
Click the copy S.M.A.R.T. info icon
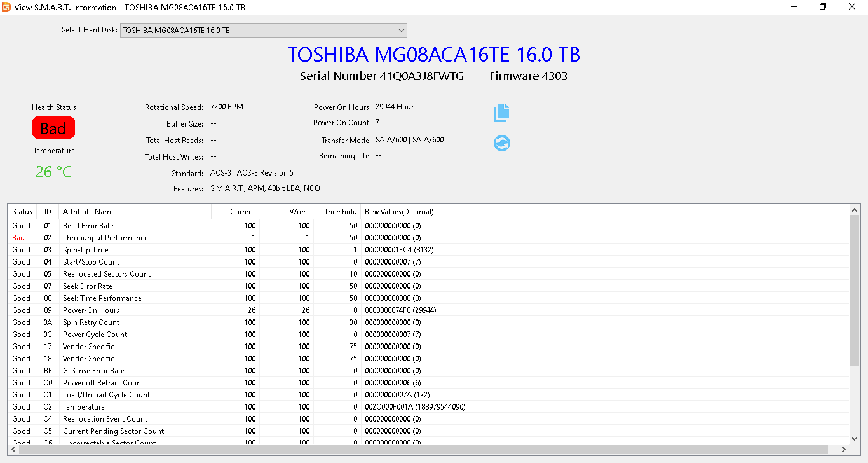click(x=501, y=113)
